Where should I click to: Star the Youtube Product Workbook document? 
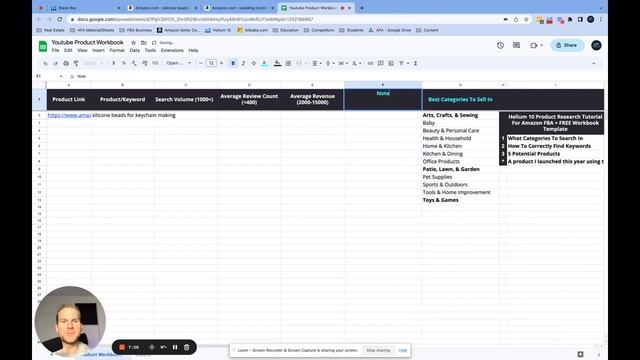[133, 42]
